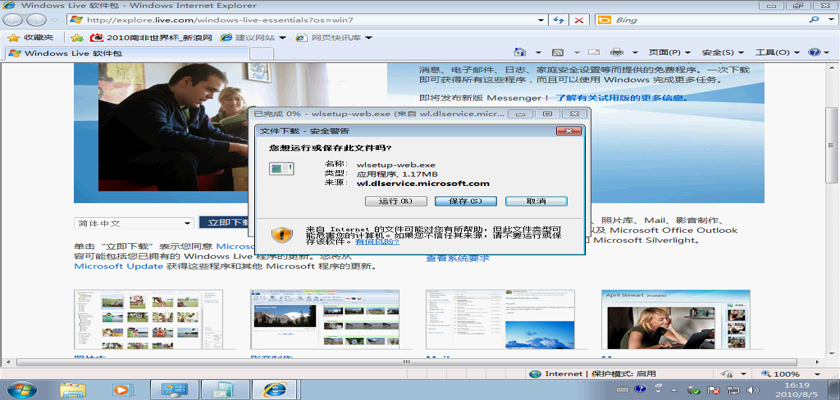Click 取消 button in download dialog
The image size is (840, 400).
pos(536,201)
